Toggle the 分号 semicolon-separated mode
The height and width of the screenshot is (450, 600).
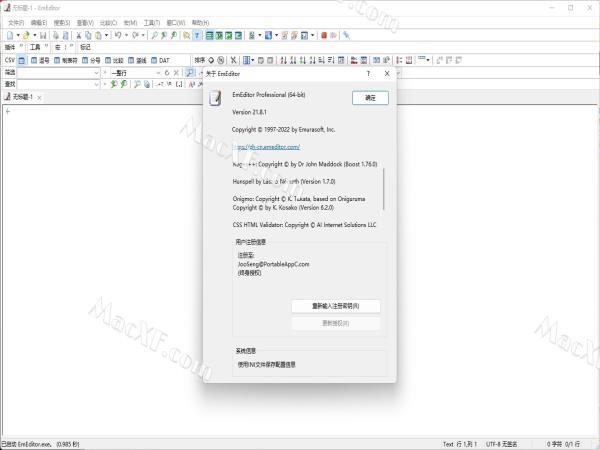[x=91, y=60]
